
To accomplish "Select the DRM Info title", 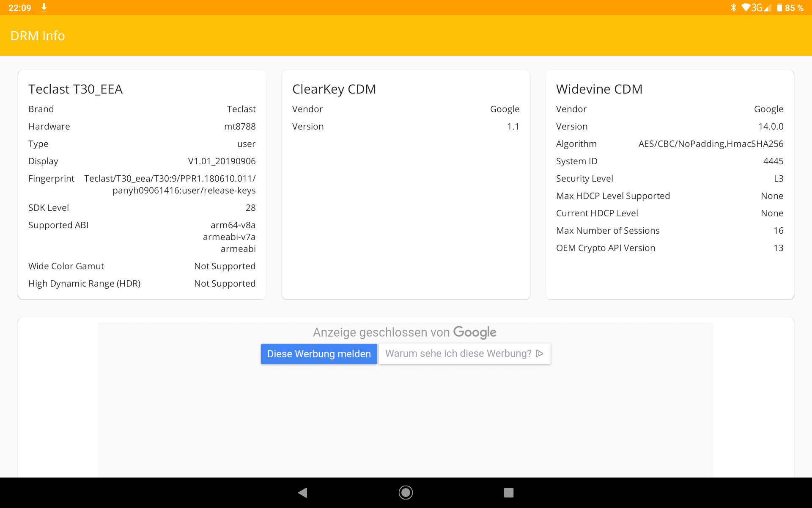I will pos(38,36).
